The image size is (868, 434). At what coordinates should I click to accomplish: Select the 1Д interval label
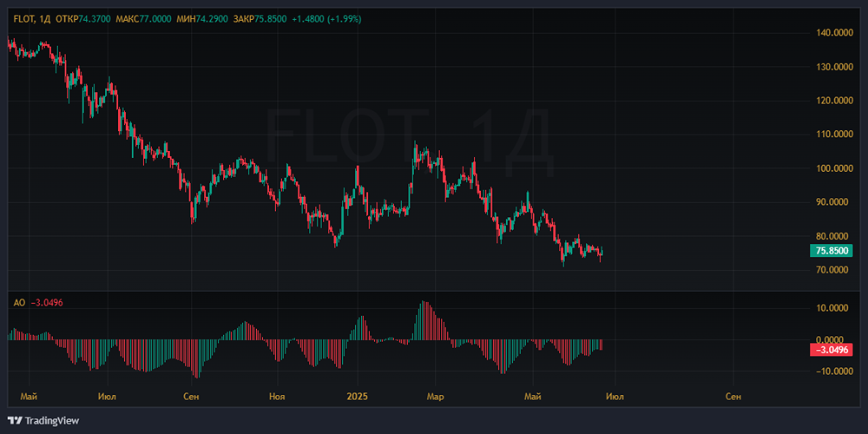pos(44,19)
